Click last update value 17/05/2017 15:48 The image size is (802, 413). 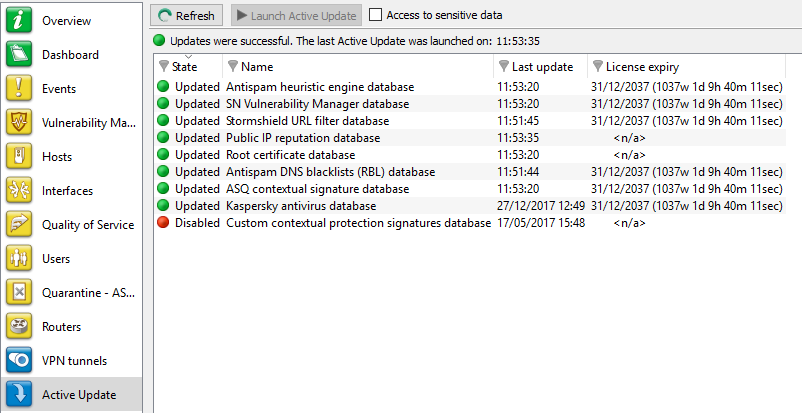[541, 223]
